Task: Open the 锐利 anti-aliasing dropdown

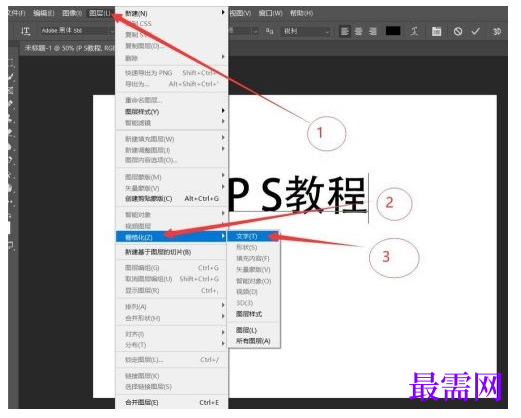Action: [x=306, y=31]
